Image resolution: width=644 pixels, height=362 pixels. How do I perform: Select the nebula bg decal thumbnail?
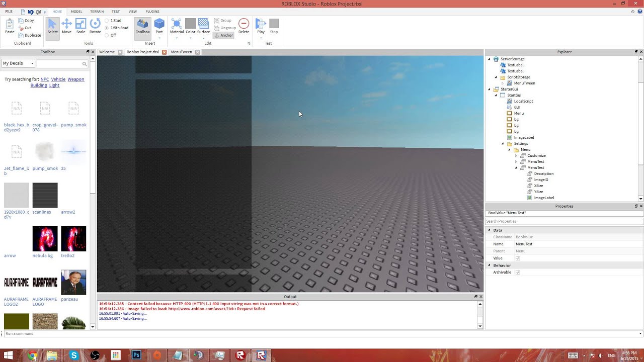click(x=45, y=239)
